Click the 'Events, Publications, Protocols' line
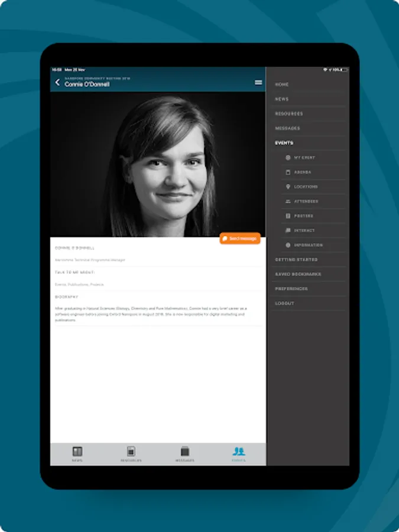This screenshot has width=399, height=532. (x=79, y=285)
